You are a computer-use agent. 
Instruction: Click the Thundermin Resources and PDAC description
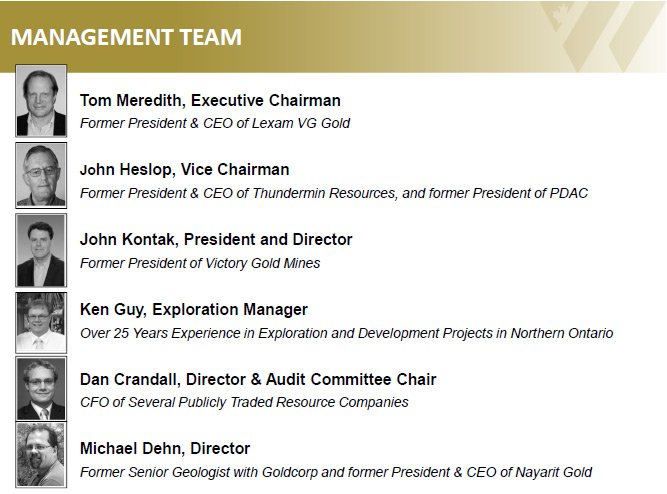(334, 193)
